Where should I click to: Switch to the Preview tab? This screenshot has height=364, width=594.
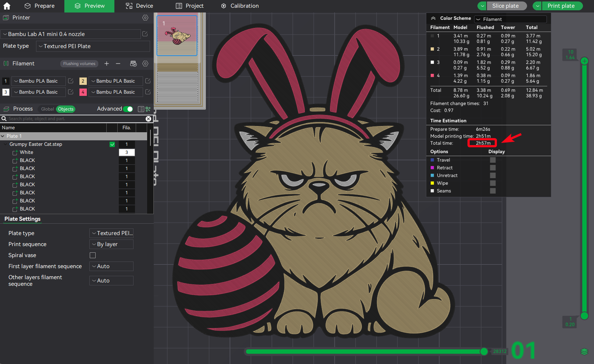(x=89, y=6)
